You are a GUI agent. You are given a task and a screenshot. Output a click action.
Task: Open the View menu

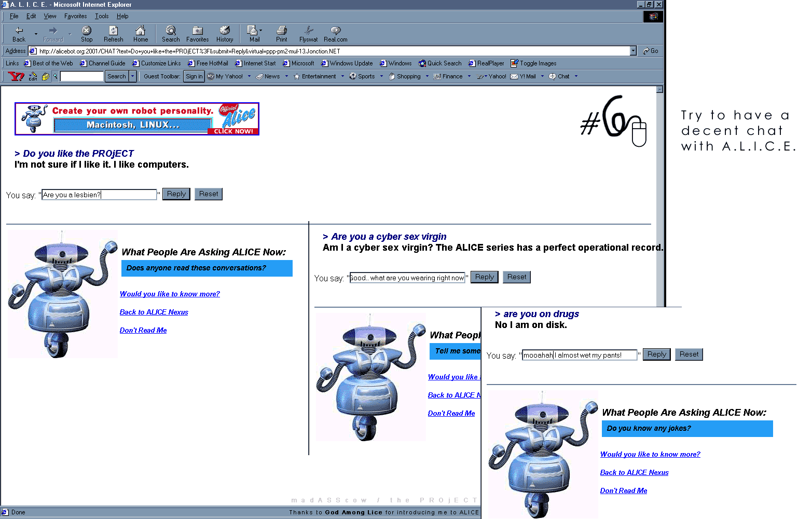[x=50, y=16]
